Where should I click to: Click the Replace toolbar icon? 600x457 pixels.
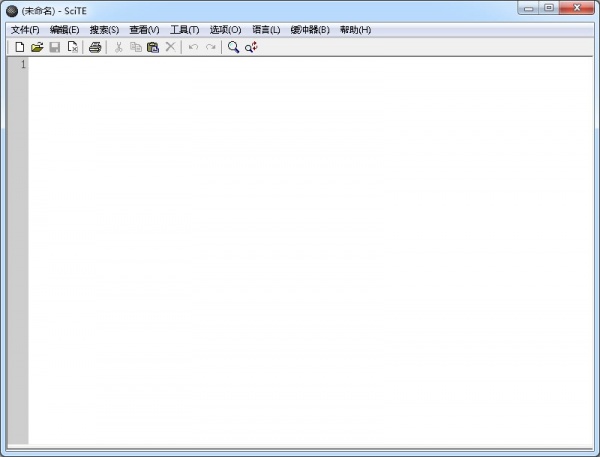pos(251,47)
